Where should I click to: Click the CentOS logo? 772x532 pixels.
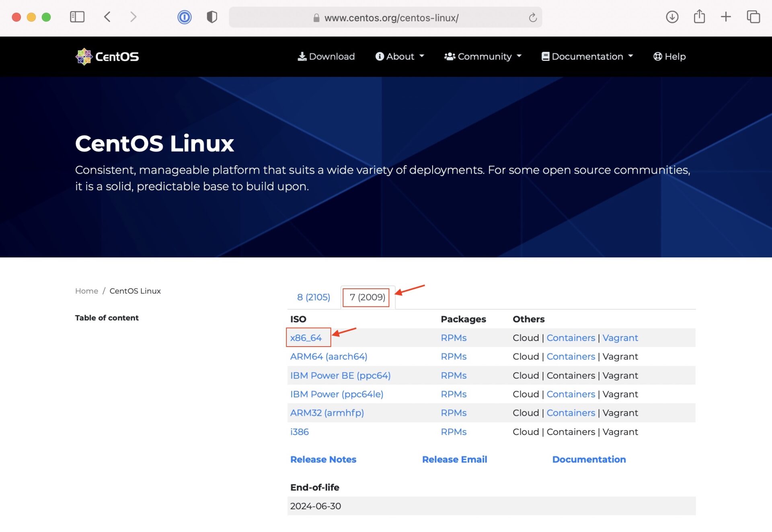tap(107, 57)
